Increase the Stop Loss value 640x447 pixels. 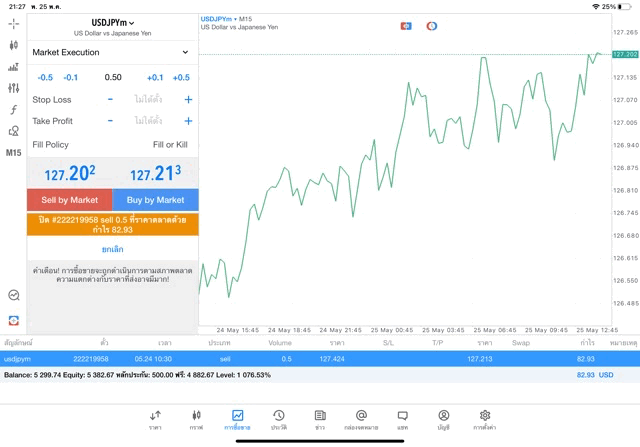188,99
